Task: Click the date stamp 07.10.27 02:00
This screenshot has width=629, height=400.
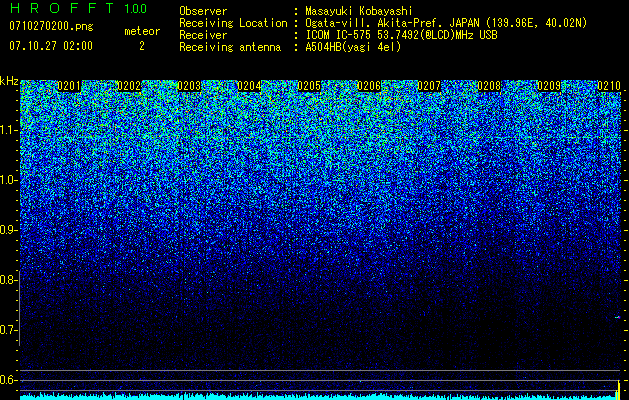Action: [x=51, y=45]
